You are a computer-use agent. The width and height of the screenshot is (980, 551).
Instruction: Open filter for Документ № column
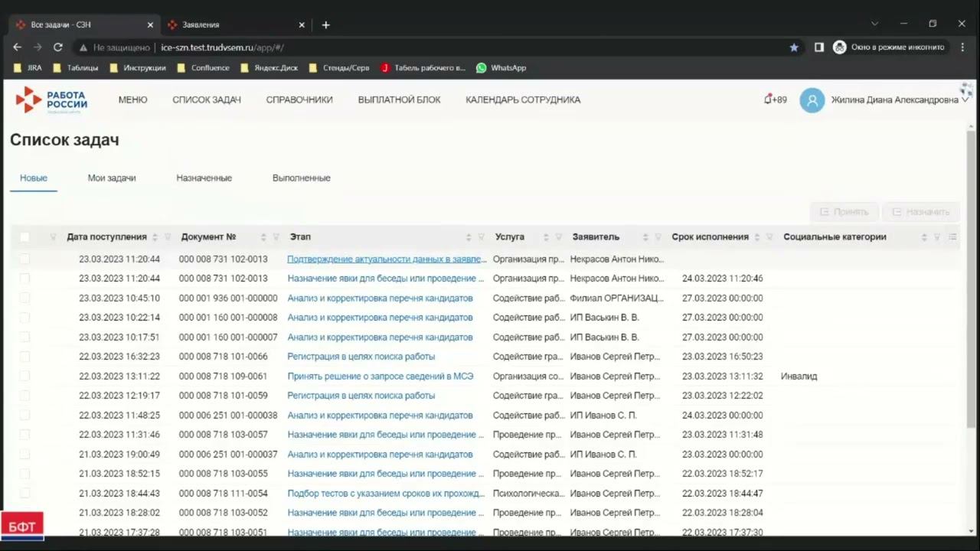click(x=276, y=237)
